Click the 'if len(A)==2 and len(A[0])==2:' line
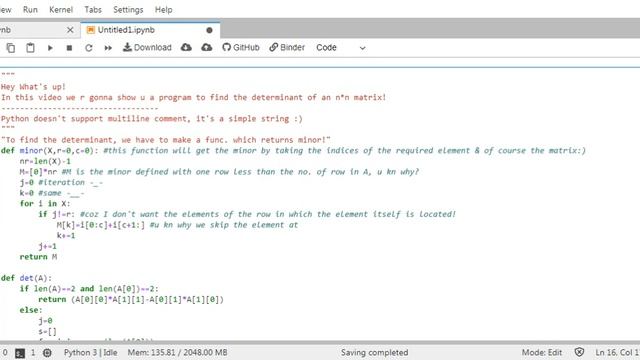 (x=89, y=289)
